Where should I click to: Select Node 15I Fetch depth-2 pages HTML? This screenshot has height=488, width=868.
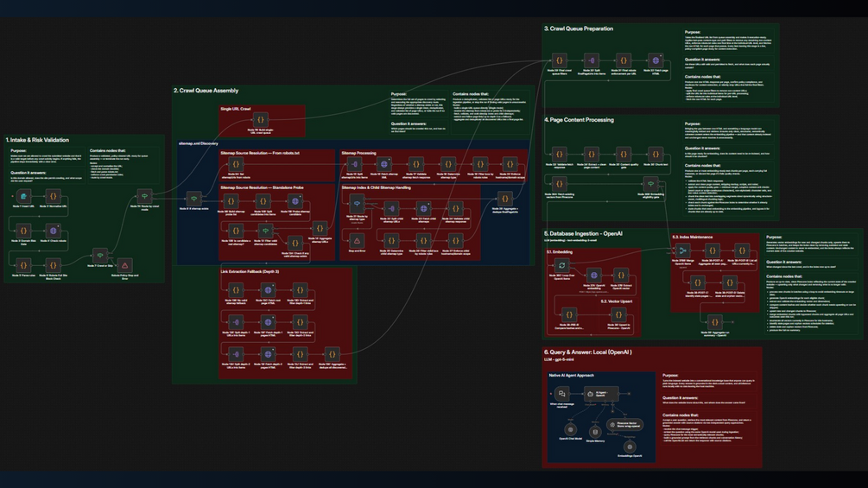pos(268,353)
